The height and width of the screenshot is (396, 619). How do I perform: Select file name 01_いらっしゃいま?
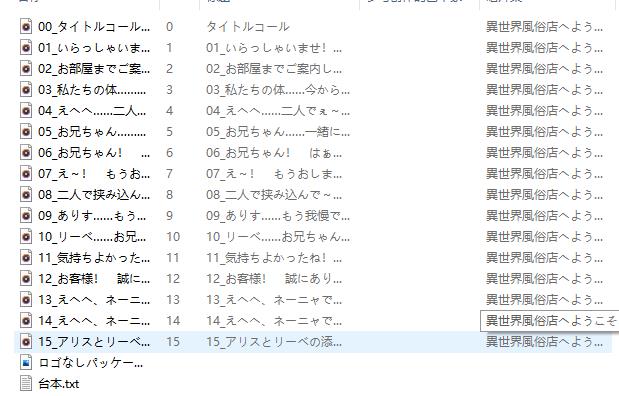click(x=94, y=47)
